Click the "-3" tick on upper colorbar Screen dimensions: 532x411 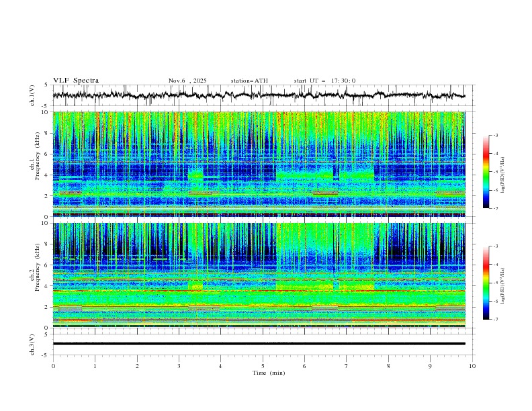495,135
